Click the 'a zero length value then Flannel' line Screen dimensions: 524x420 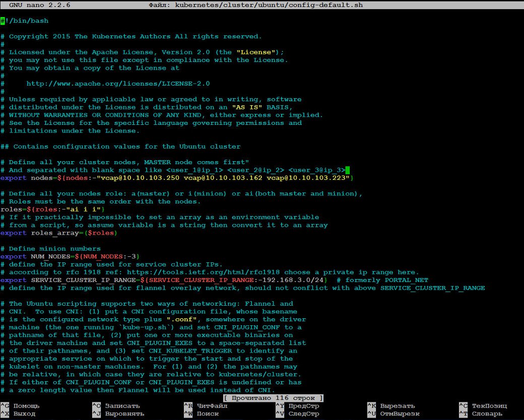click(138, 390)
